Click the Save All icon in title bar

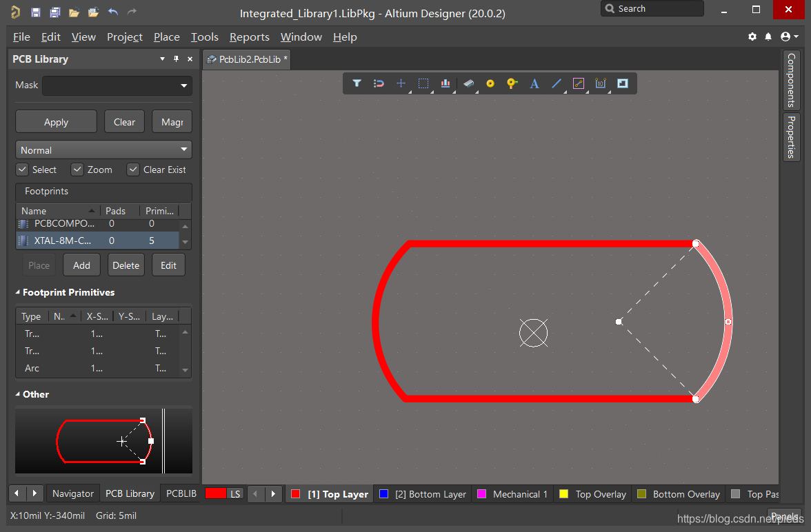(54, 12)
